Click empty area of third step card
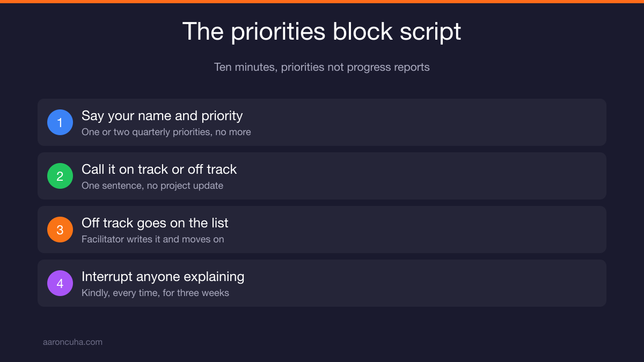 [x=429, y=230]
